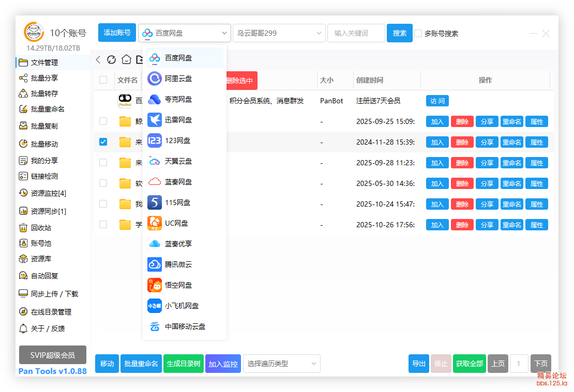Open 批量移动 in the sidebar

coord(53,144)
